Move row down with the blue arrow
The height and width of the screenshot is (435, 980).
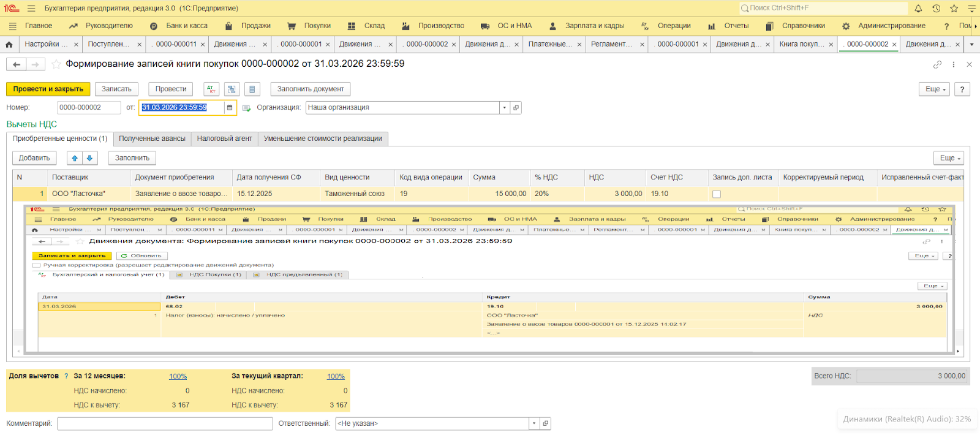[89, 158]
